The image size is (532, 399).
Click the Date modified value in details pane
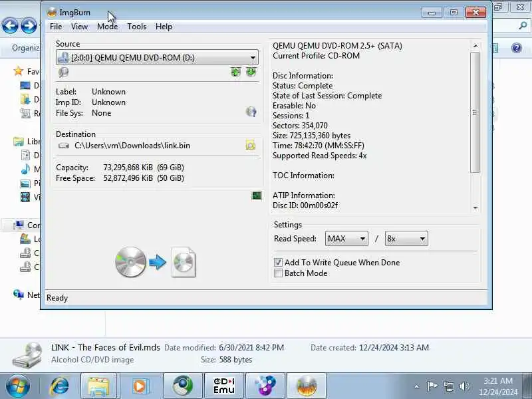[x=251, y=347]
